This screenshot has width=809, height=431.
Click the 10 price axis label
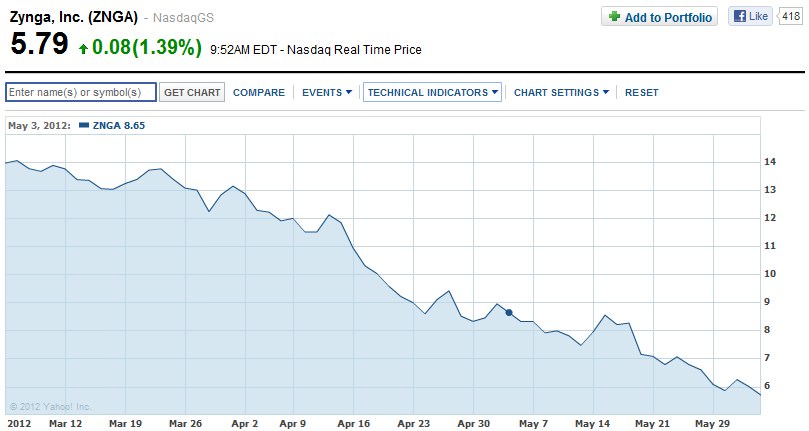pos(770,273)
